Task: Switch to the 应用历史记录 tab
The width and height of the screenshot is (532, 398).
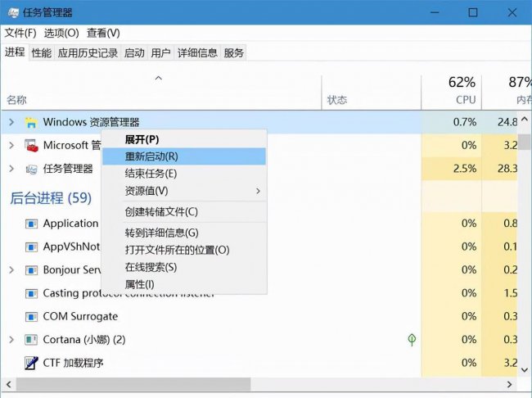Action: coord(88,52)
